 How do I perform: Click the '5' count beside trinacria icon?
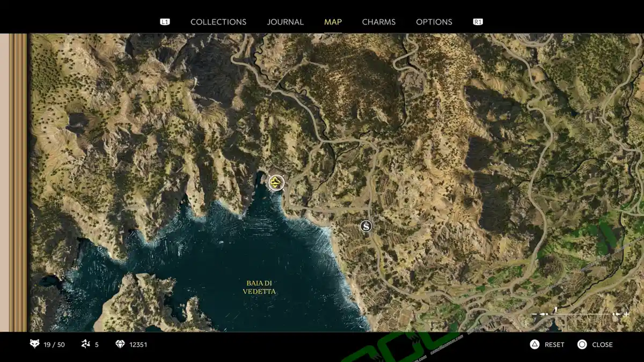pos(97,345)
